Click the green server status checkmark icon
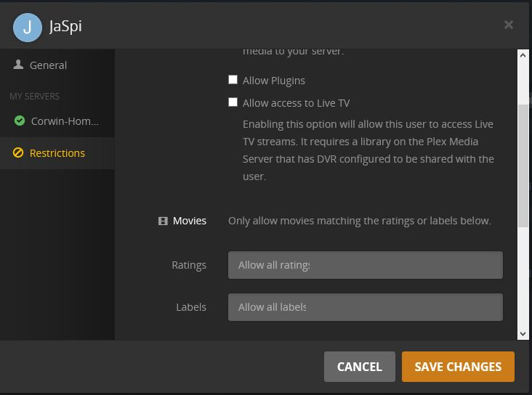Image resolution: width=532 pixels, height=395 pixels. [20, 121]
